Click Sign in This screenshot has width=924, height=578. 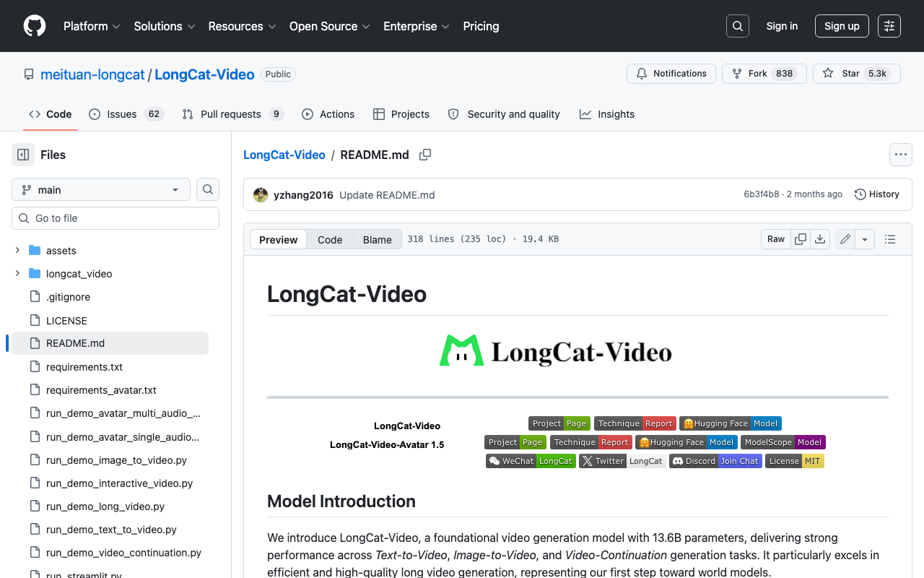click(x=782, y=26)
